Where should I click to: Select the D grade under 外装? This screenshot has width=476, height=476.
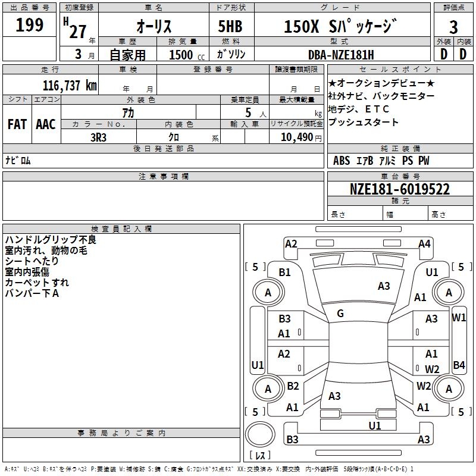(443, 54)
